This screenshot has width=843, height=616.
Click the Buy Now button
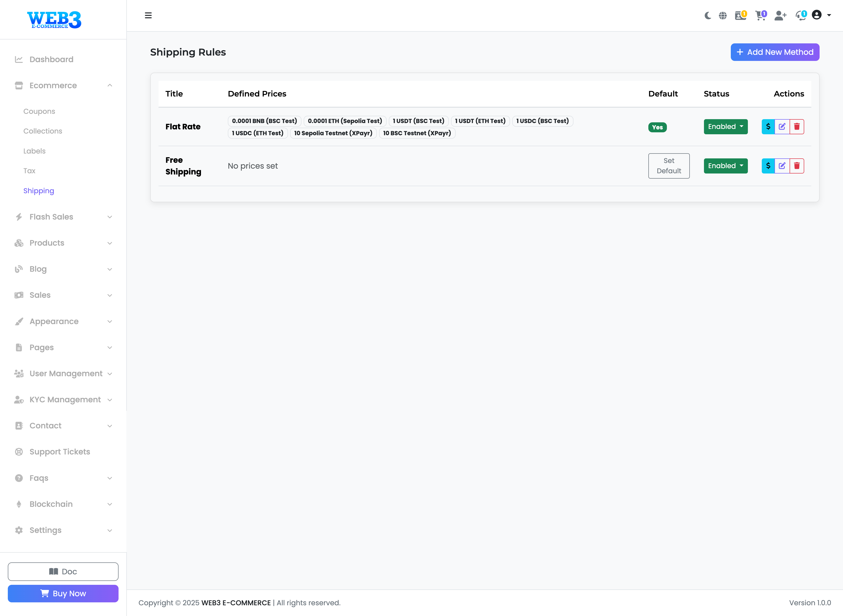pyautogui.click(x=63, y=594)
